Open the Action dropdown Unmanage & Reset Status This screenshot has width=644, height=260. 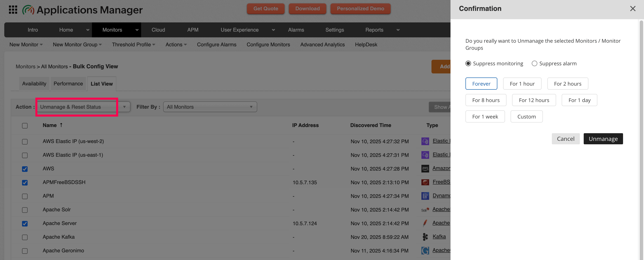coord(84,107)
